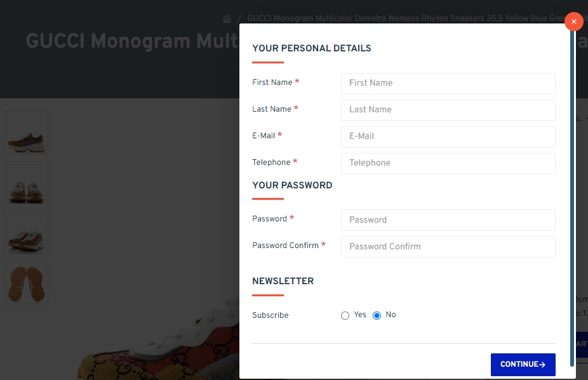Click the Subscribe label text
The image size is (588, 380).
click(x=271, y=315)
